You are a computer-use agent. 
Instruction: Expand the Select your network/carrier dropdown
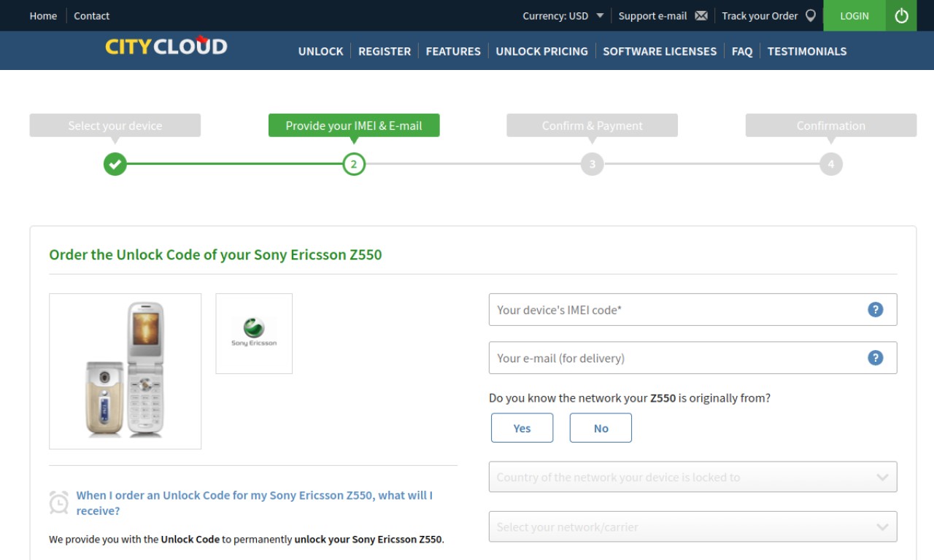(x=692, y=526)
